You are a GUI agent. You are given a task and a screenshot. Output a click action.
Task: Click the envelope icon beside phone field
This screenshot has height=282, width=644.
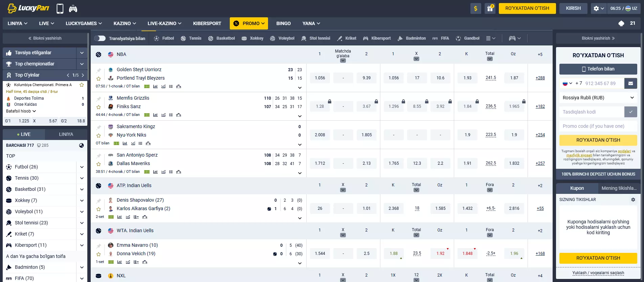click(x=630, y=83)
